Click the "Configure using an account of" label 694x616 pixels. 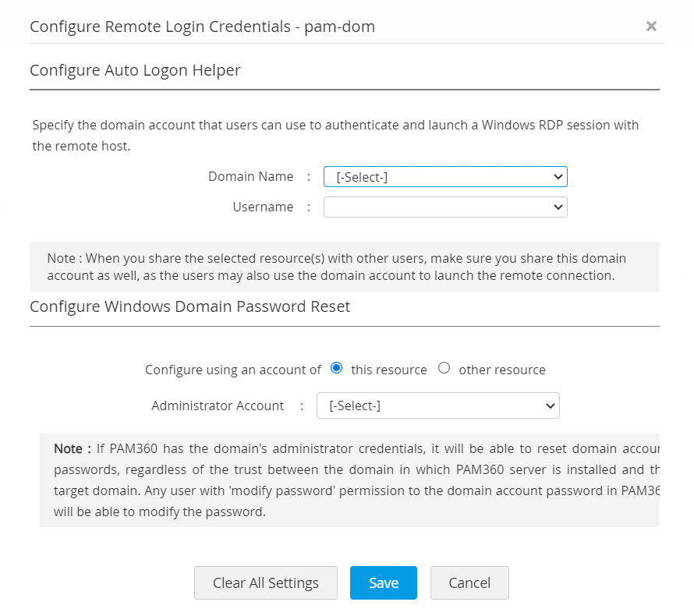[232, 370]
